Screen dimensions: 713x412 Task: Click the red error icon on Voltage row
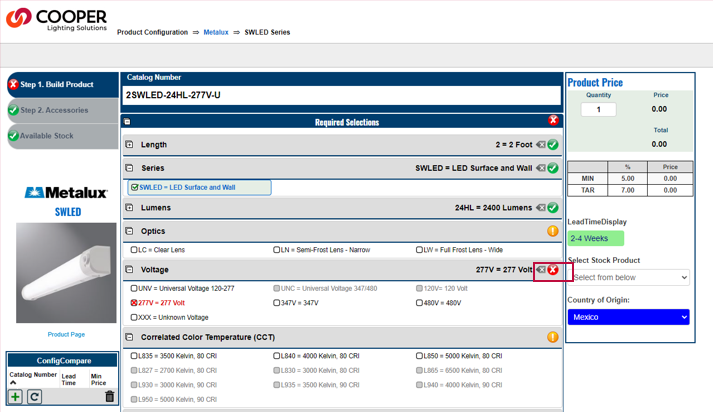coord(553,270)
